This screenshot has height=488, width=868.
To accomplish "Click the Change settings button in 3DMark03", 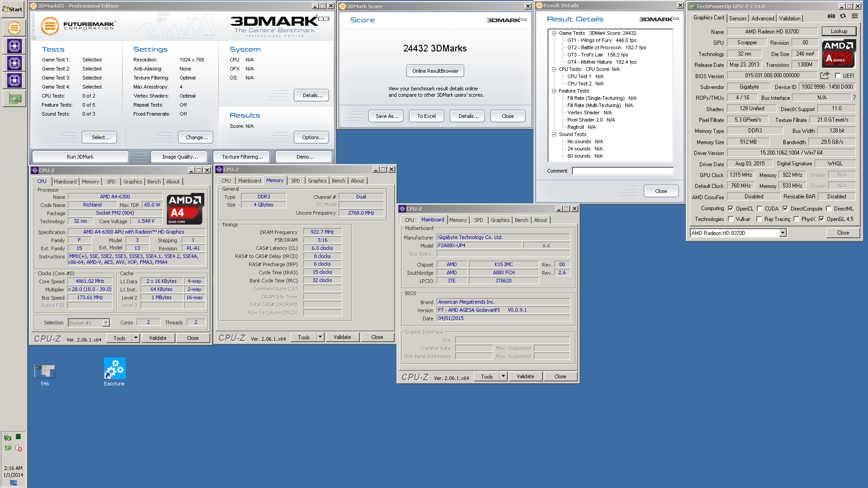I will coord(197,137).
